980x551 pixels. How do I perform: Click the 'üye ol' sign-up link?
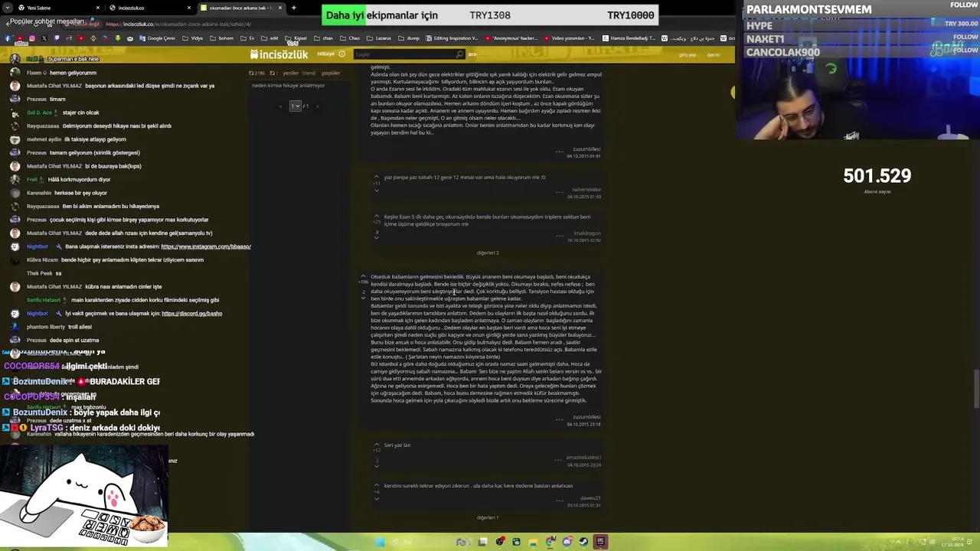pyautogui.click(x=713, y=55)
